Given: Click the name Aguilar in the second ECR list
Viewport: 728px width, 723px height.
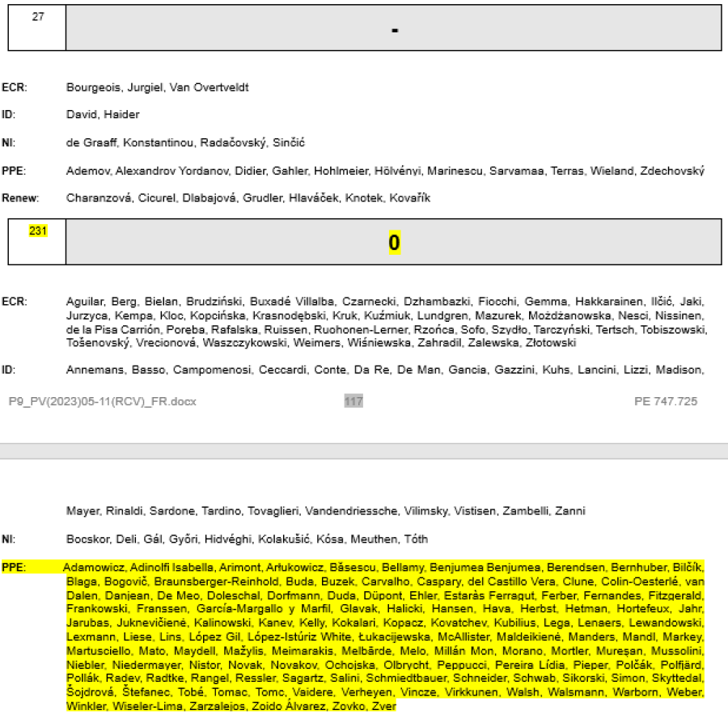Looking at the screenshot, I should [x=85, y=302].
